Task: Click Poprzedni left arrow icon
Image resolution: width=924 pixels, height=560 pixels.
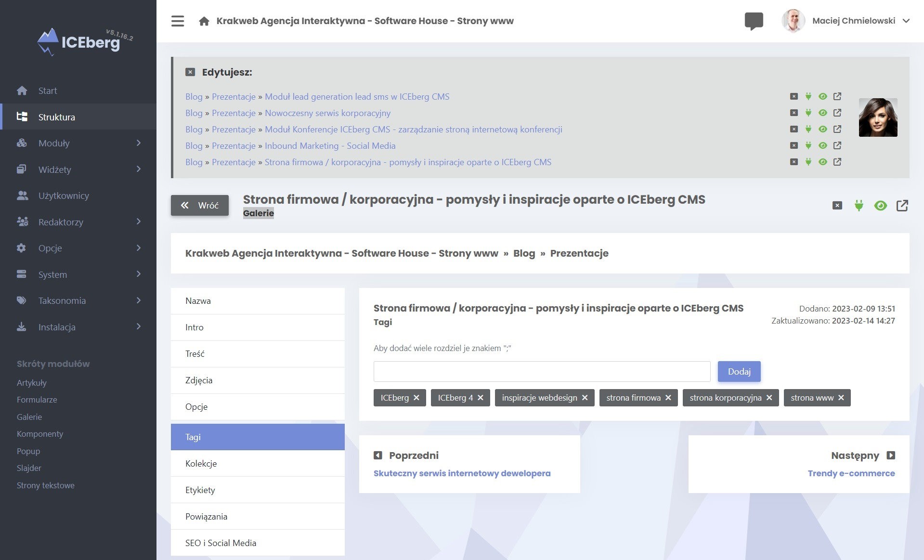Action: coord(378,455)
